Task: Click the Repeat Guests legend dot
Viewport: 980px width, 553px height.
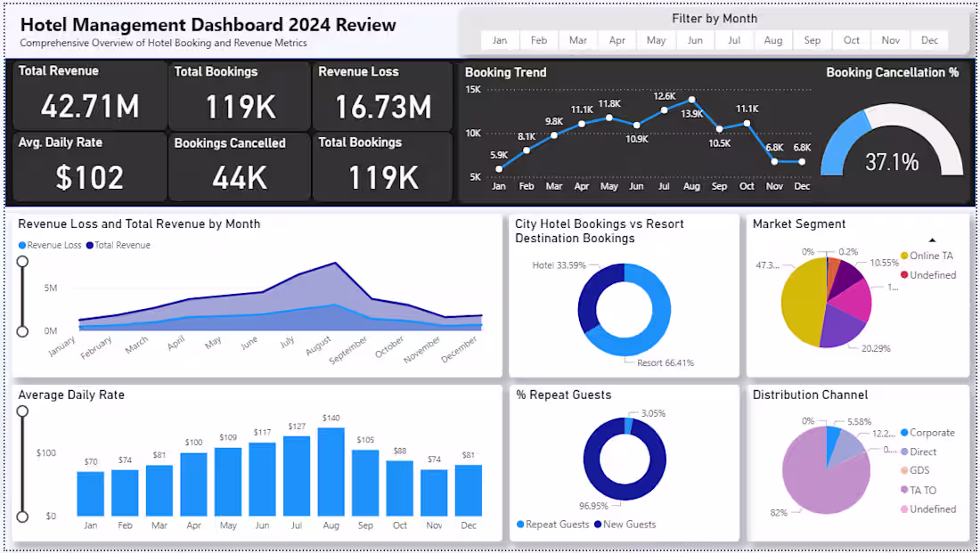Action: click(x=522, y=525)
